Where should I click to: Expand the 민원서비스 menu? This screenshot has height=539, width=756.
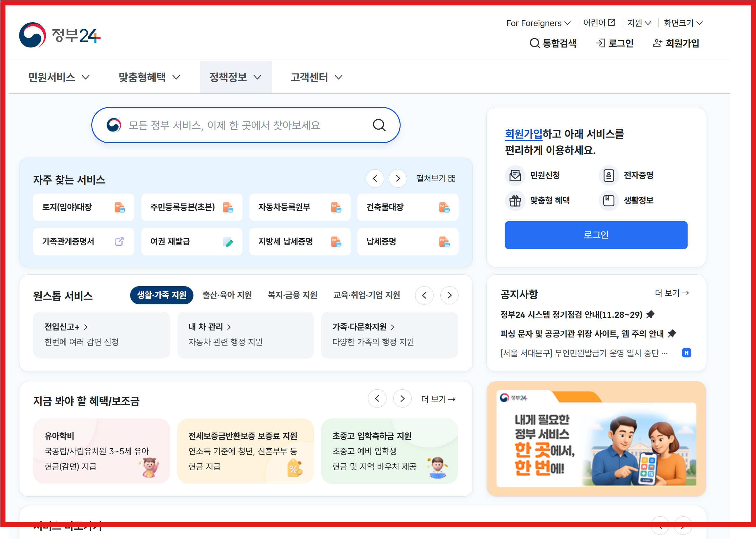59,77
